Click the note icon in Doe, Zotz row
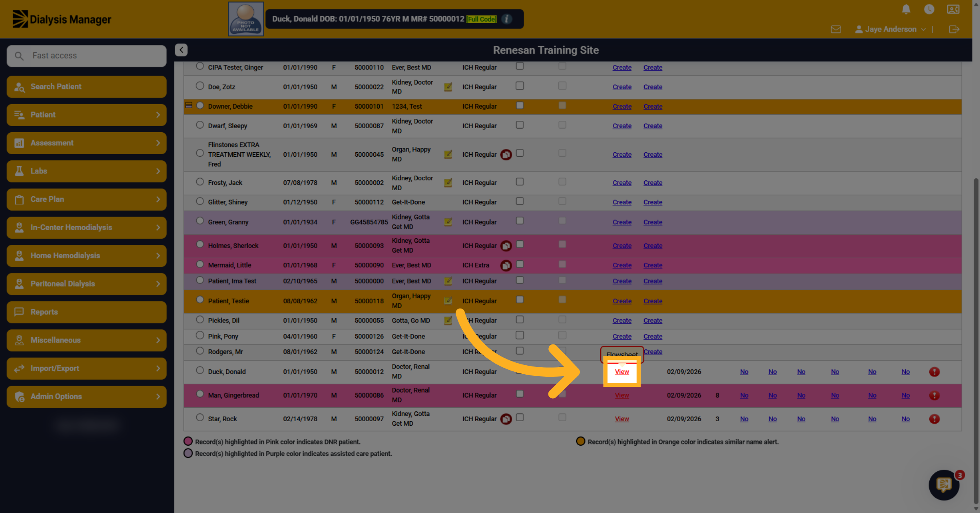 (x=448, y=87)
